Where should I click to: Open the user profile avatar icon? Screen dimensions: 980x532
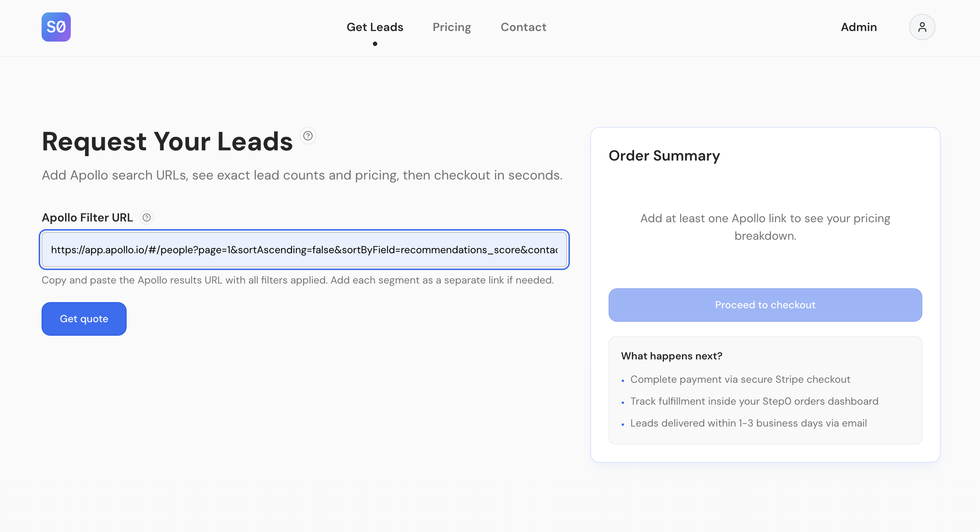[x=922, y=27]
